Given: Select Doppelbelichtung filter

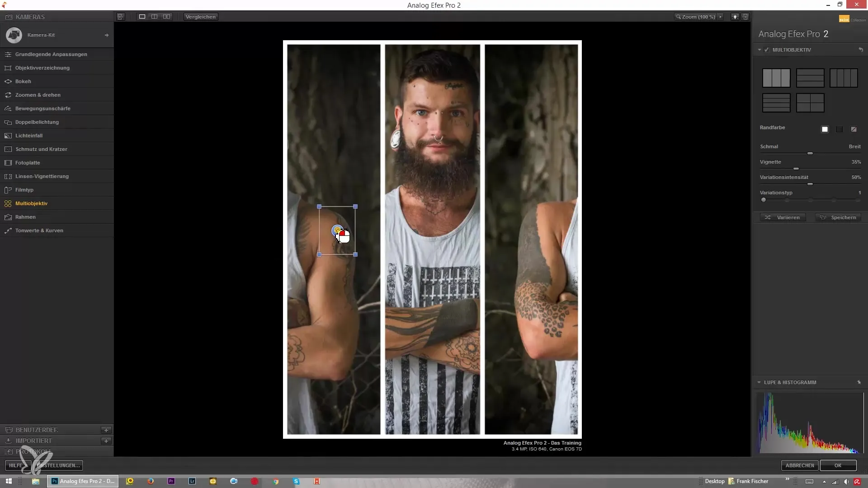Looking at the screenshot, I should pos(57,122).
